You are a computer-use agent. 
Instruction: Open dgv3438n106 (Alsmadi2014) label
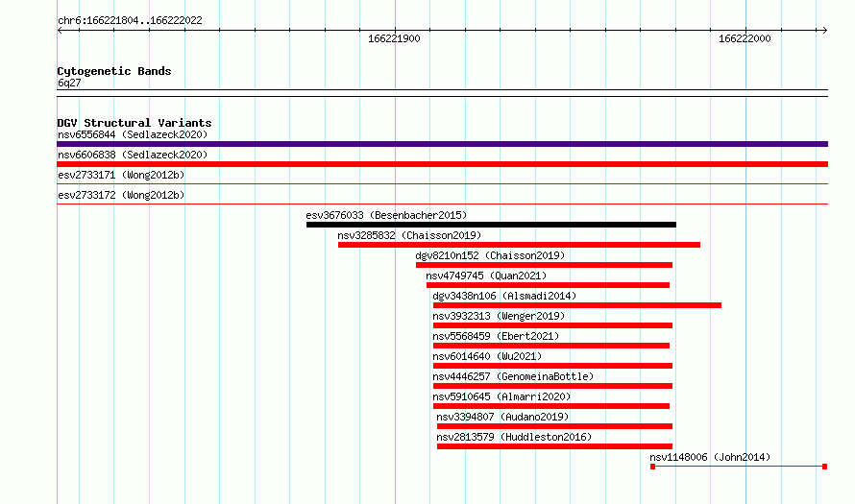pyautogui.click(x=504, y=296)
